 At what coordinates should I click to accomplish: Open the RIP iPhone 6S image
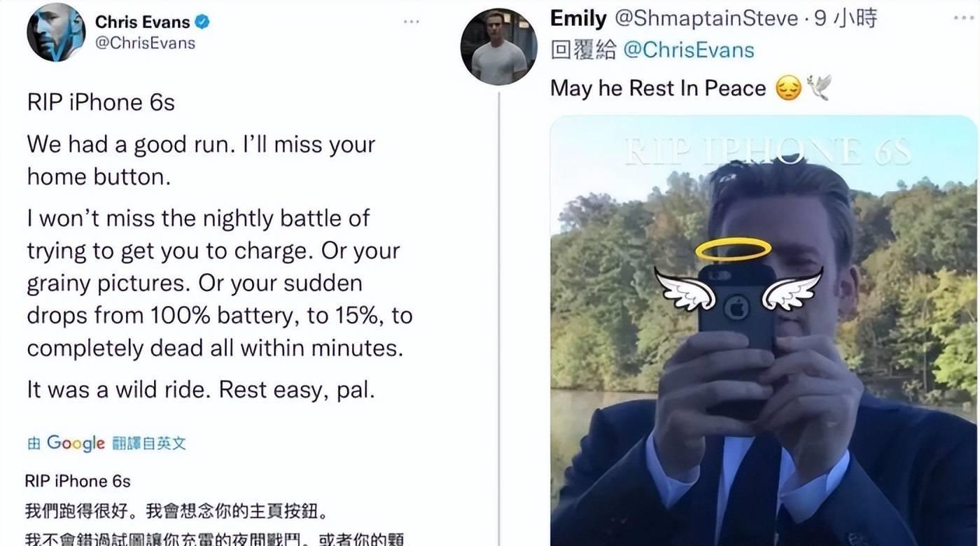coord(764,330)
